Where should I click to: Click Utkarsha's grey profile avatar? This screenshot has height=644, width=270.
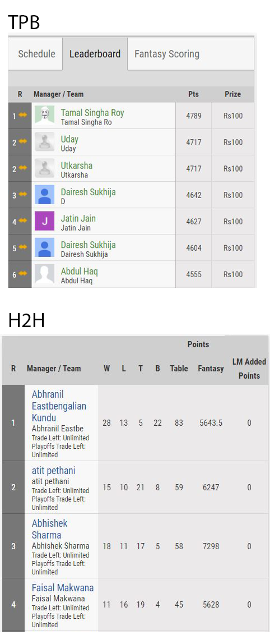pyautogui.click(x=44, y=168)
